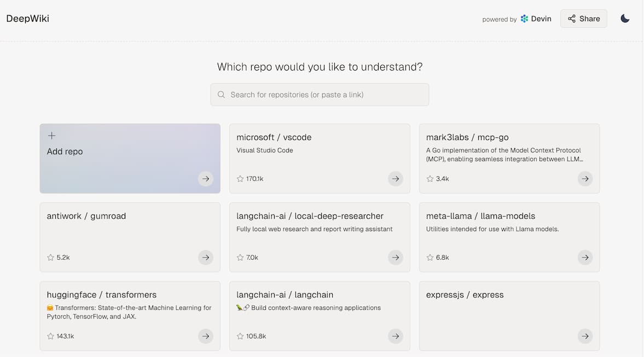This screenshot has width=644, height=357.
Task: Open expressjs / express arrow button
Action: 585,336
